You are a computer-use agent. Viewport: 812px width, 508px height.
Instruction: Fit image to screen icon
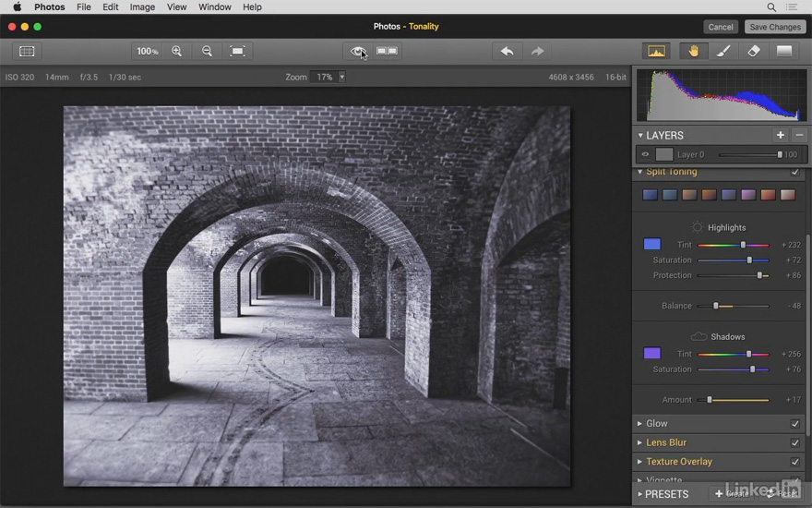point(237,51)
